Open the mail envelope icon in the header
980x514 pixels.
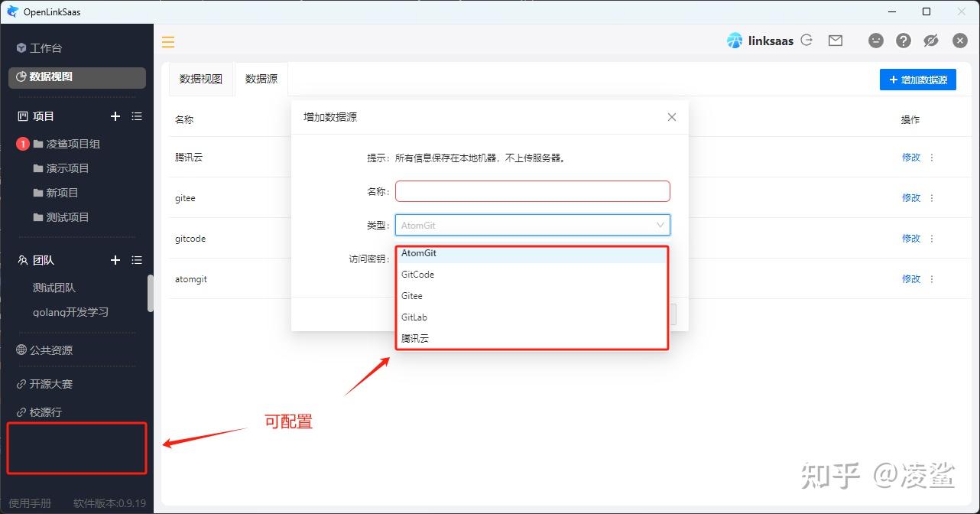pyautogui.click(x=835, y=41)
